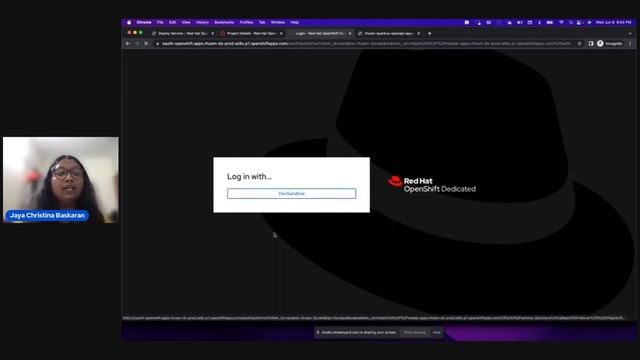Open the Window menu

278,22
